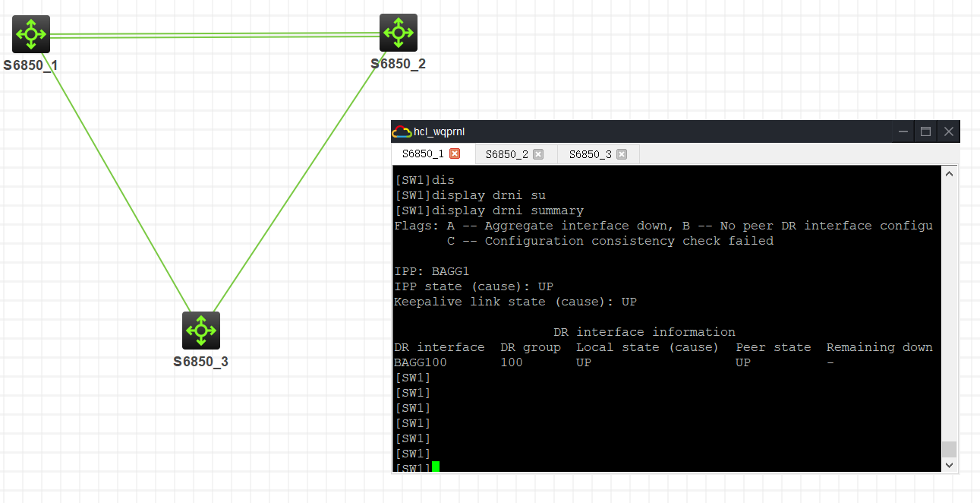Viewport: 980px width, 503px height.
Task: Click the 'Remaining down' column header
Action: coord(880,347)
